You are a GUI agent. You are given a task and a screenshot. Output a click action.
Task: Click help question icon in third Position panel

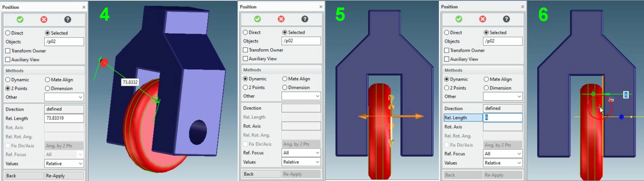506,19
